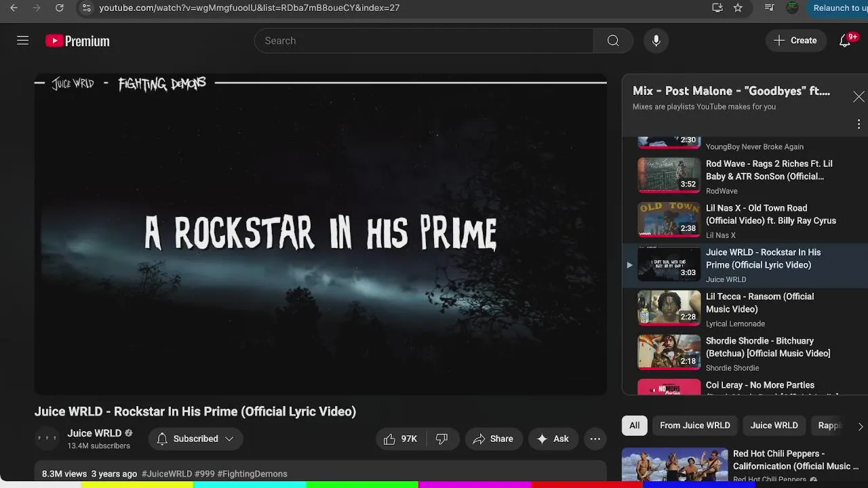
Task: Open Californication video title link
Action: pos(795,460)
